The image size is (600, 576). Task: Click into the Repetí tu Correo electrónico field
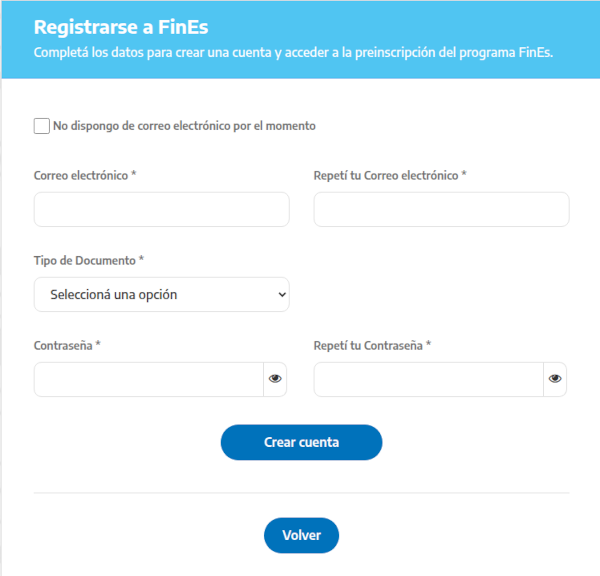pos(441,210)
